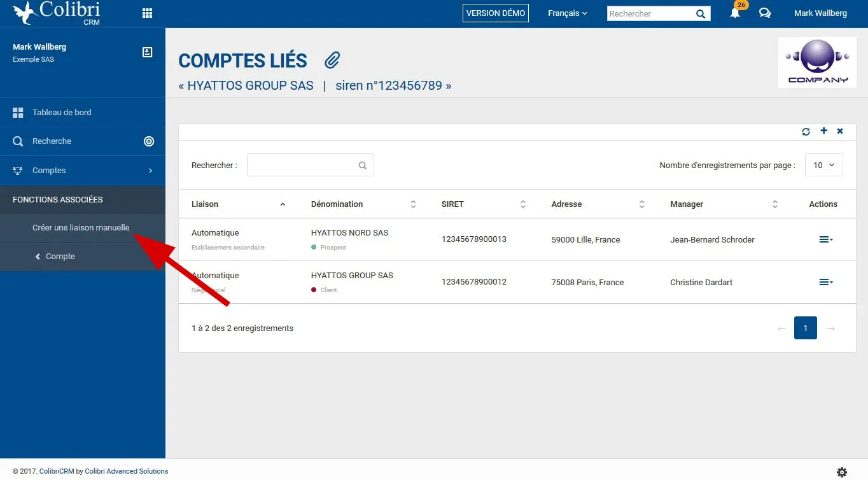Viewport: 868px width, 480px height.
Task: Select Créer une liaison manuelle
Action: 81,228
